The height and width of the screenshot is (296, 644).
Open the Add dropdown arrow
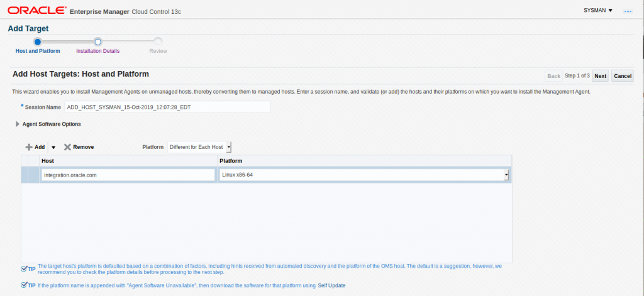tap(53, 147)
